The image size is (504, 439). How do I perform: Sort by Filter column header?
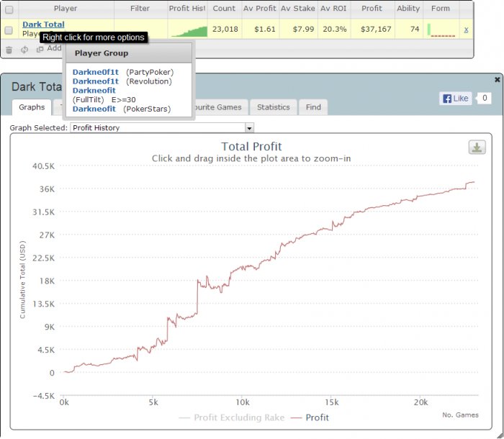(140, 9)
